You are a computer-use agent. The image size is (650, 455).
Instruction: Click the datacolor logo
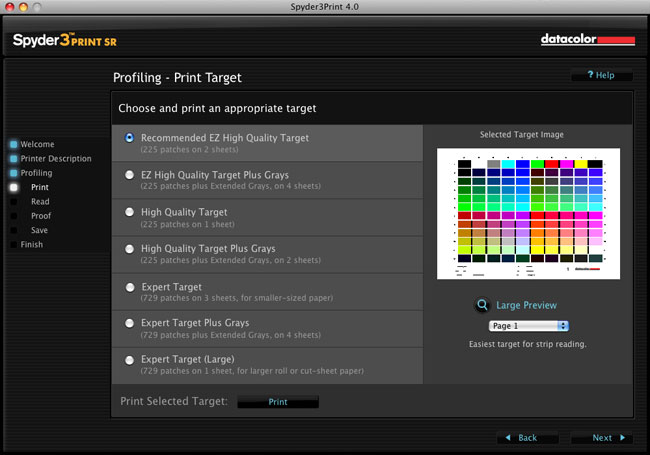coord(588,40)
